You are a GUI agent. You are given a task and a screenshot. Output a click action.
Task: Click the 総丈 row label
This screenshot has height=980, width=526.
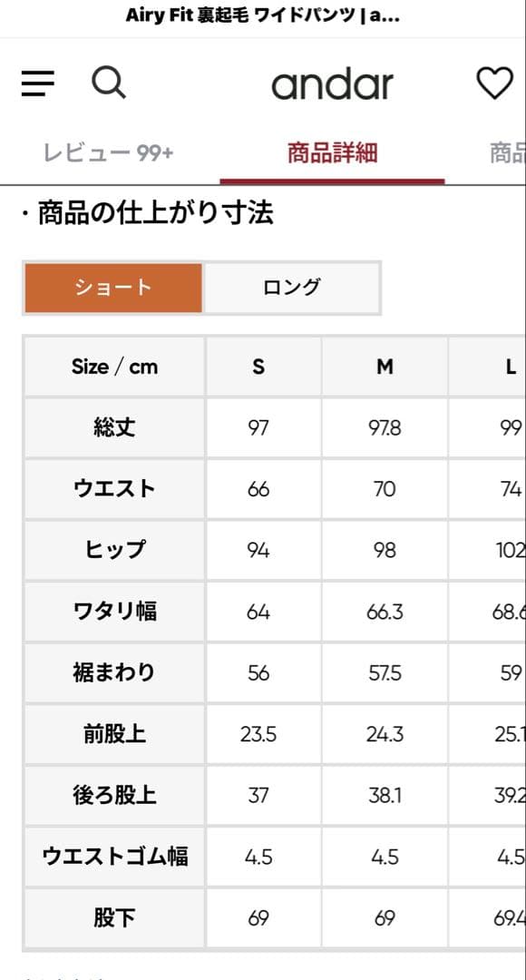[x=113, y=427]
